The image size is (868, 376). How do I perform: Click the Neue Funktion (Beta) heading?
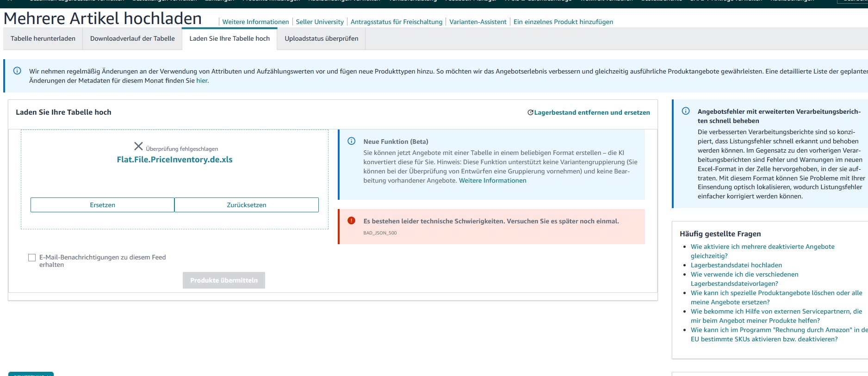[x=396, y=142]
